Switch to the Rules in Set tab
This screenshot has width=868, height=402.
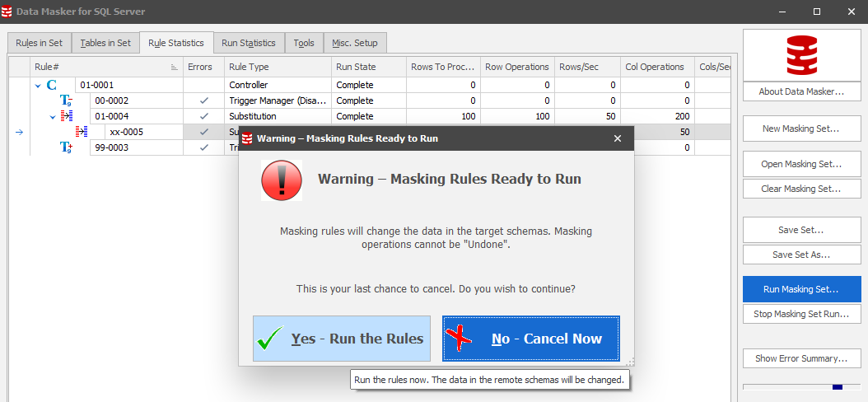(39, 43)
